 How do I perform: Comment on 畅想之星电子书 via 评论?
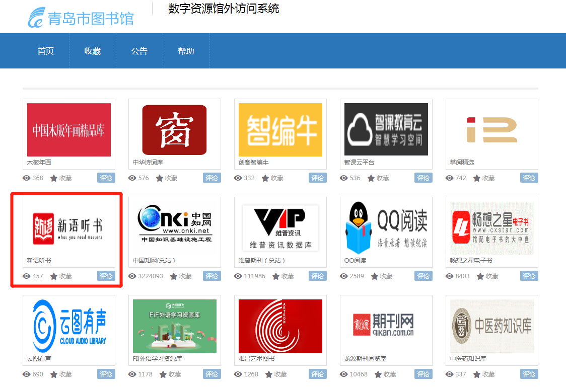click(529, 276)
